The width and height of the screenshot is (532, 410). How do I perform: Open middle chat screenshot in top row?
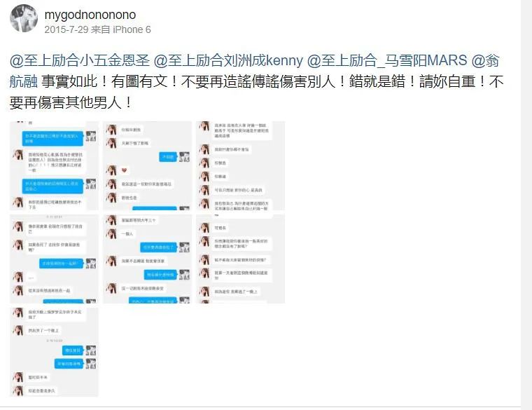coord(147,166)
